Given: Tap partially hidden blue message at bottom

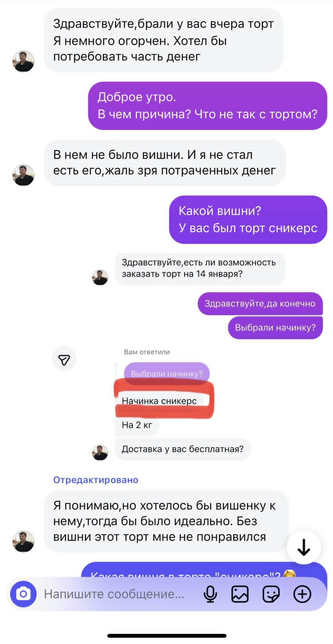Looking at the screenshot, I should click(x=204, y=570).
